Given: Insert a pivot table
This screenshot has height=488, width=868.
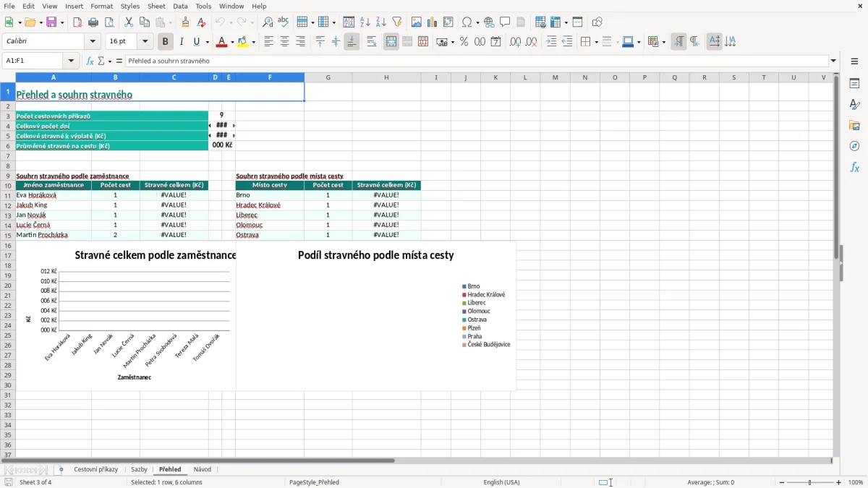Looking at the screenshot, I should [x=448, y=22].
